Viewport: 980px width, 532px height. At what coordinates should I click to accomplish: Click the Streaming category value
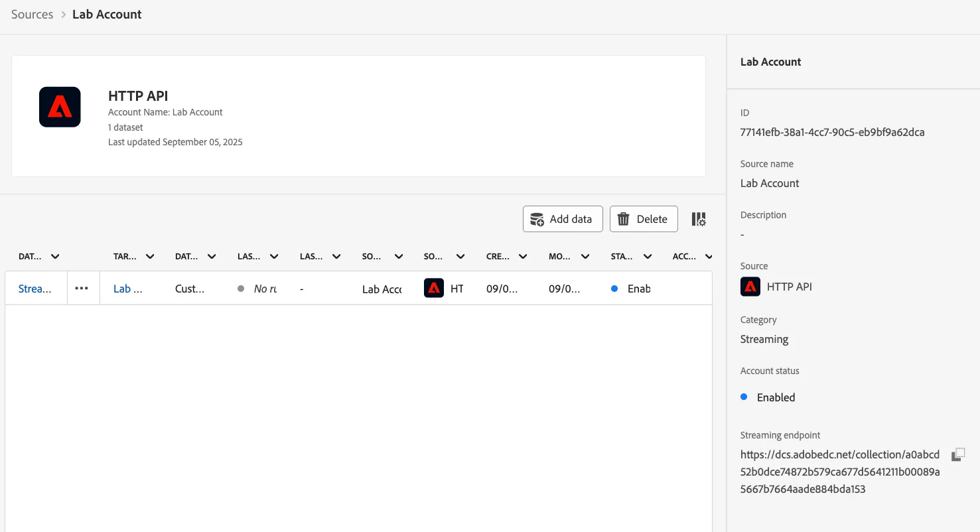click(764, 339)
